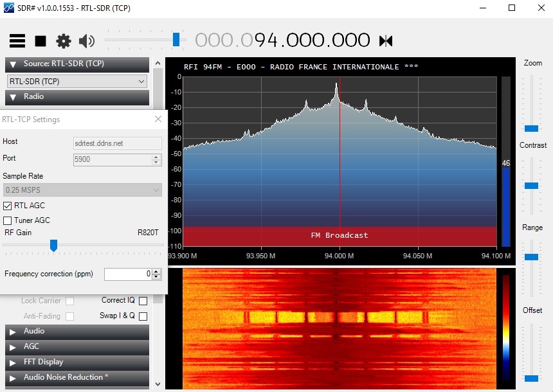Enable the Swap I & Q checkbox
The height and width of the screenshot is (392, 553).
[x=143, y=316]
